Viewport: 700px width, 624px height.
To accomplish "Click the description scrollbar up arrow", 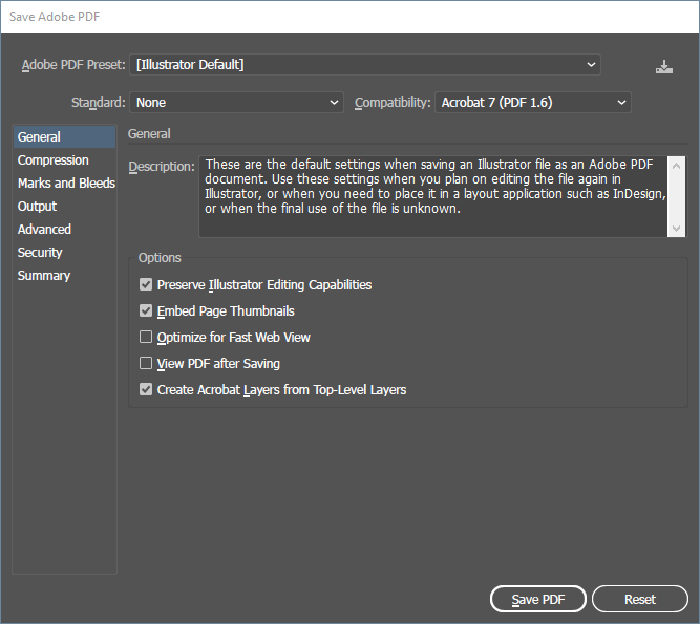I will (x=676, y=166).
